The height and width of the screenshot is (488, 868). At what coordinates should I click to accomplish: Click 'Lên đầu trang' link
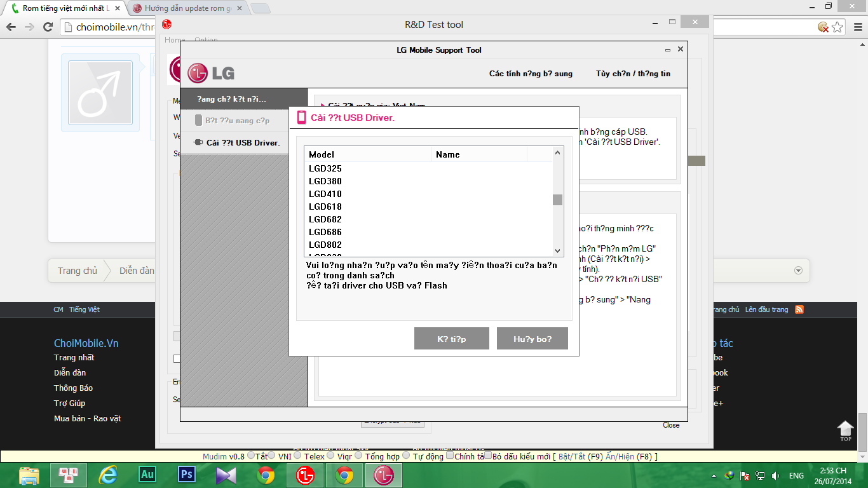point(766,309)
